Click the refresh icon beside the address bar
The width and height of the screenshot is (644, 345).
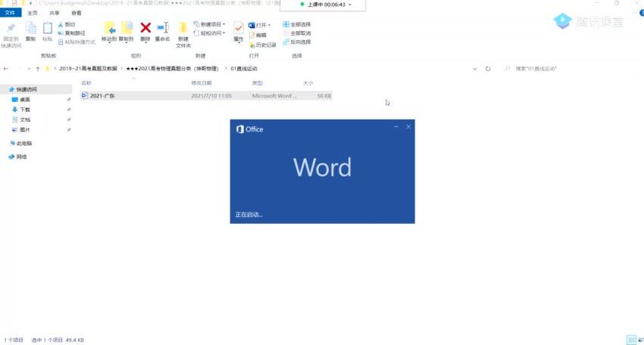[487, 69]
